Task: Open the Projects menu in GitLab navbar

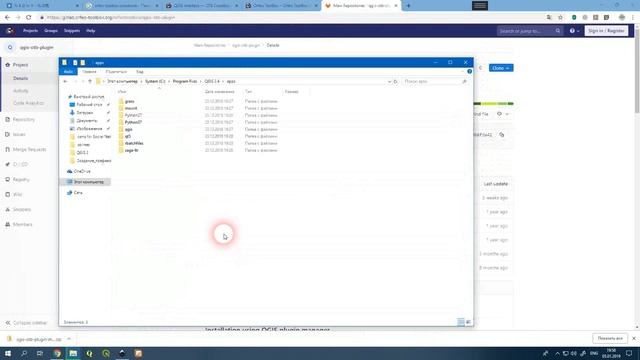Action: tap(30, 31)
